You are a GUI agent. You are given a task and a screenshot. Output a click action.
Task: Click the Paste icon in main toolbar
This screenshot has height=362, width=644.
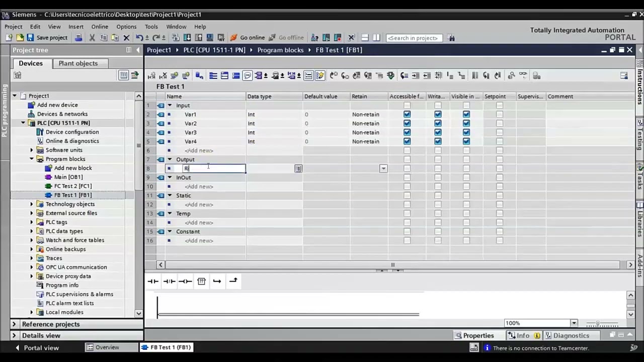pos(115,38)
